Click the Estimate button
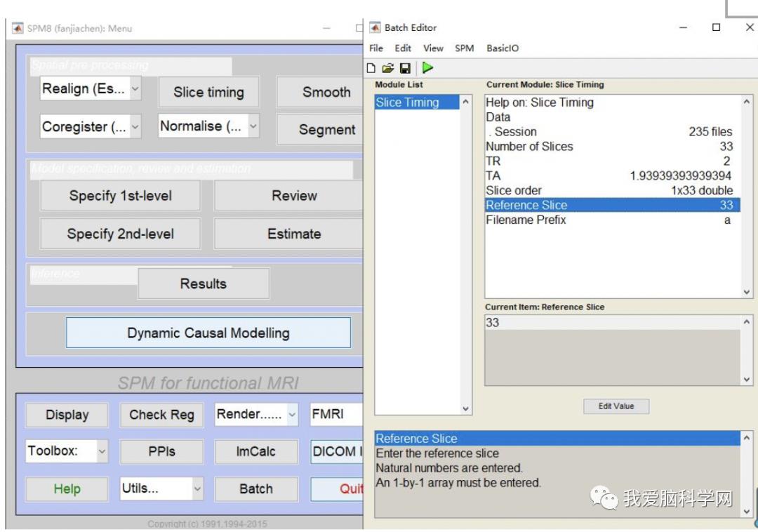758x532 pixels. click(288, 234)
